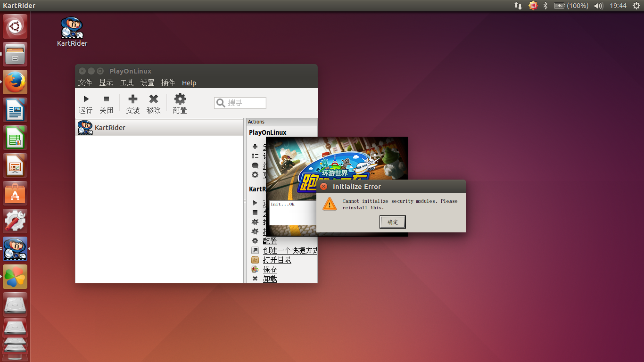This screenshot has width=644, height=362.
Task: Open the 显示 menu in PlayOnLinux
Action: (x=106, y=83)
